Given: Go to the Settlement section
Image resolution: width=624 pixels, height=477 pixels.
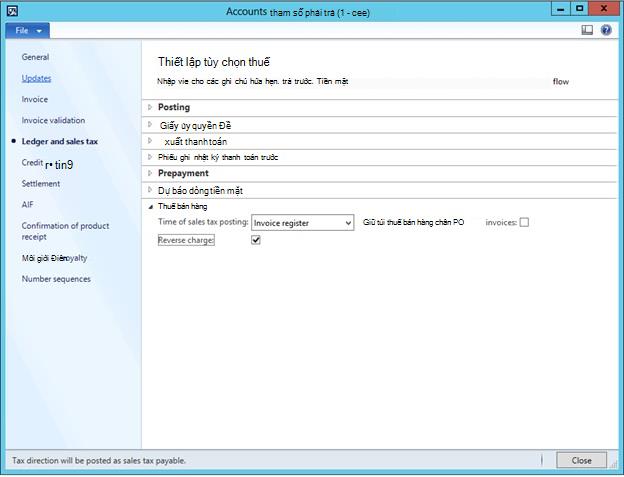Looking at the screenshot, I should [41, 183].
